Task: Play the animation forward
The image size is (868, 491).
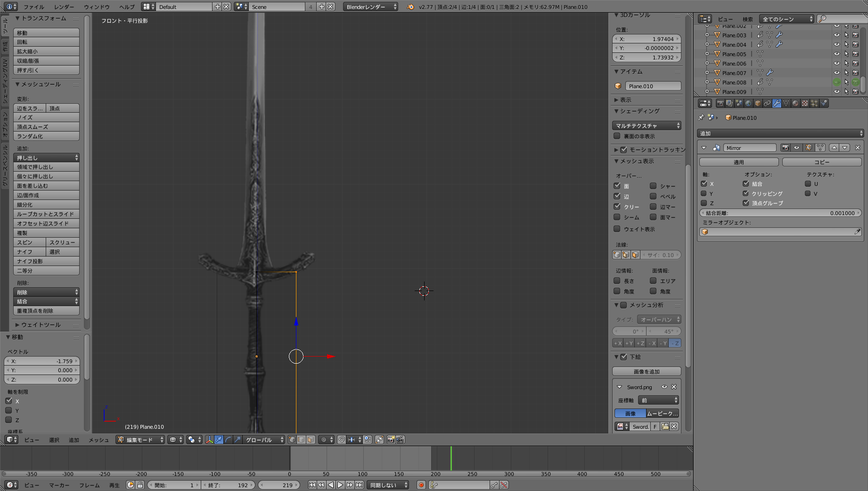Action: 340,485
